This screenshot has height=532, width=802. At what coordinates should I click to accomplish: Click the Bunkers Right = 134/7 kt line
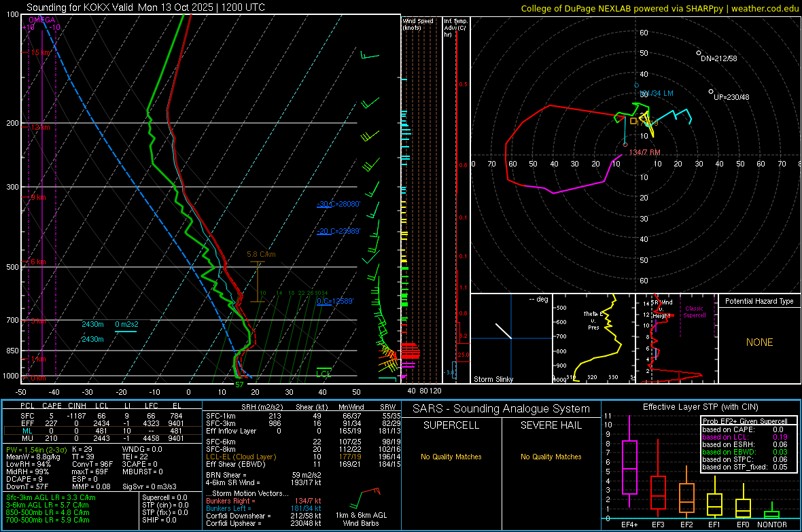tap(264, 501)
